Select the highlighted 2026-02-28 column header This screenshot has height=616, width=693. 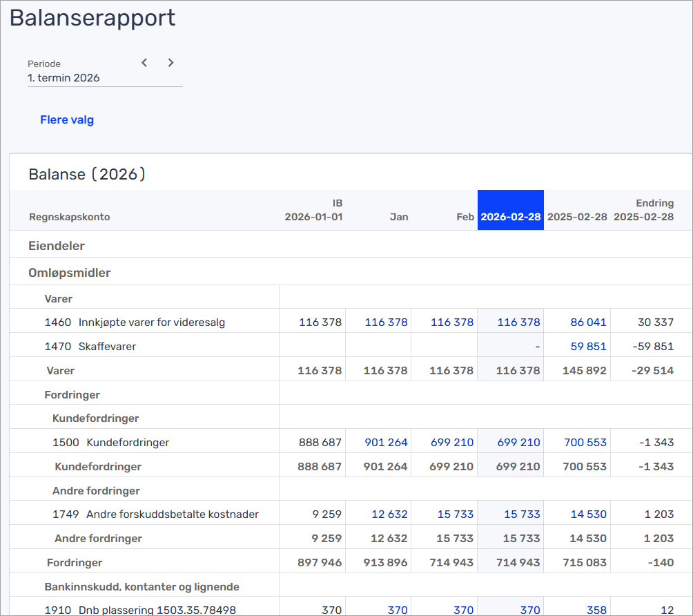[510, 217]
